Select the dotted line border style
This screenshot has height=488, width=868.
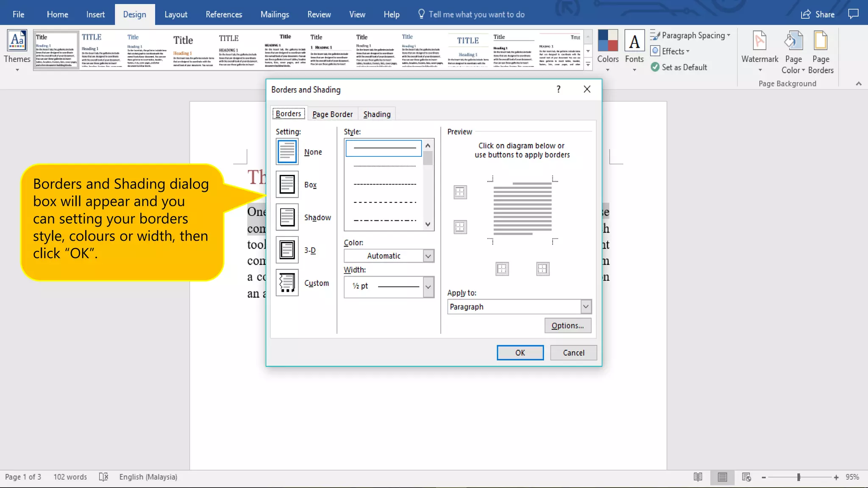[384, 166]
